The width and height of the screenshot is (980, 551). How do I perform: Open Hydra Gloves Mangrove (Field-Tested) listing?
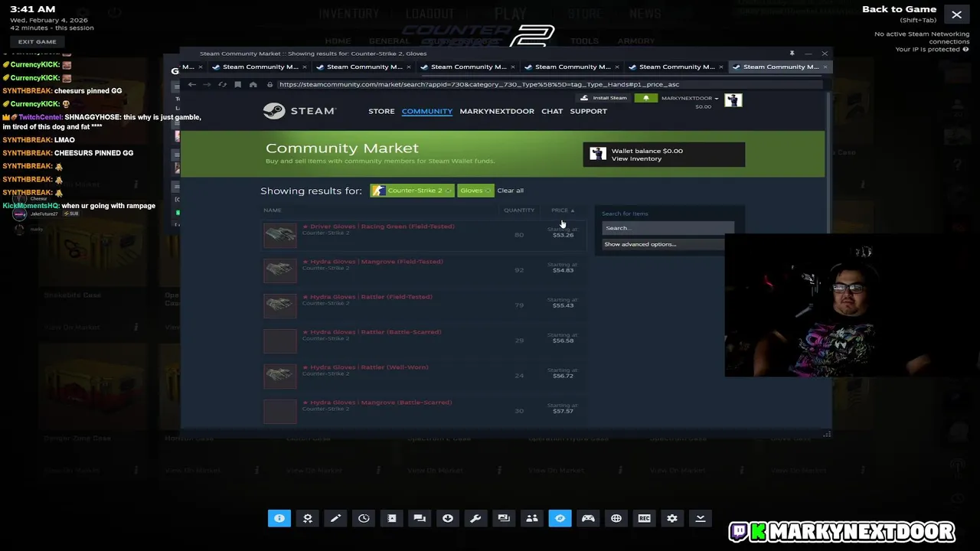tap(425, 269)
